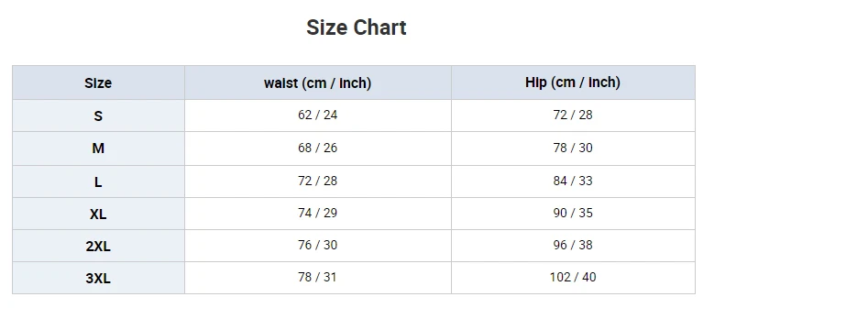Click the L size row label
868x330 pixels.
point(98,182)
